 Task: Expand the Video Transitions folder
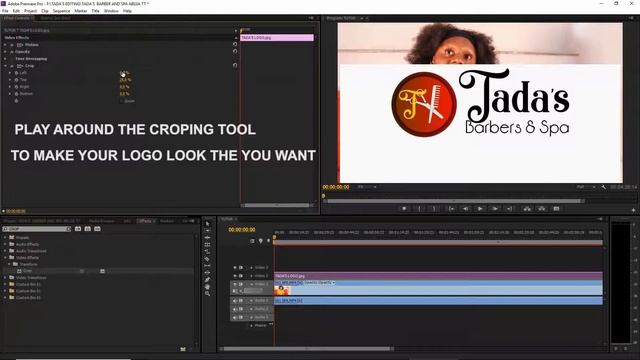[x=5, y=278]
